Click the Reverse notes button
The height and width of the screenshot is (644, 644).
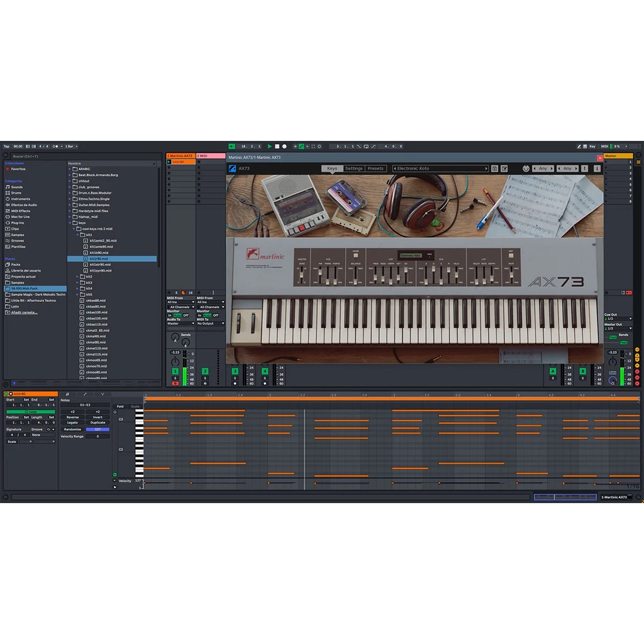coord(73,418)
